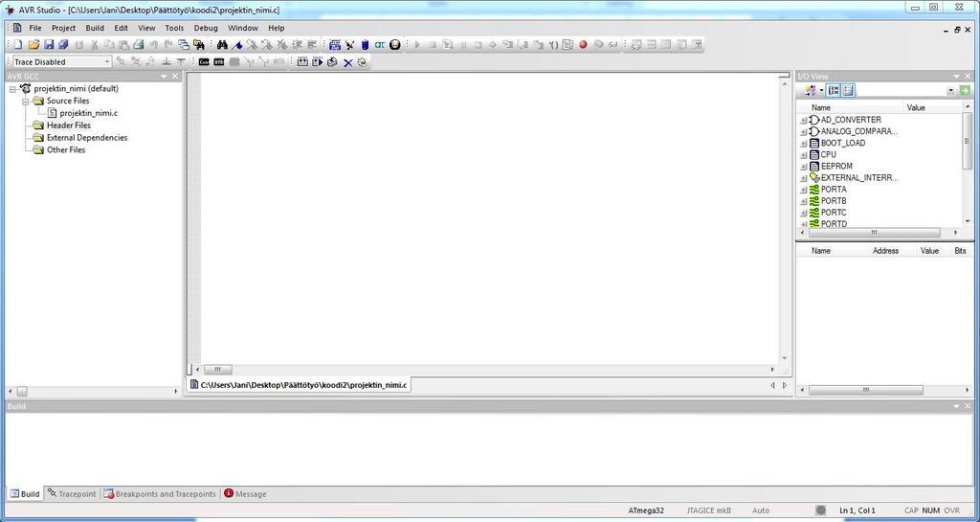Select projektin_nimi.c in the project tree

(x=88, y=113)
